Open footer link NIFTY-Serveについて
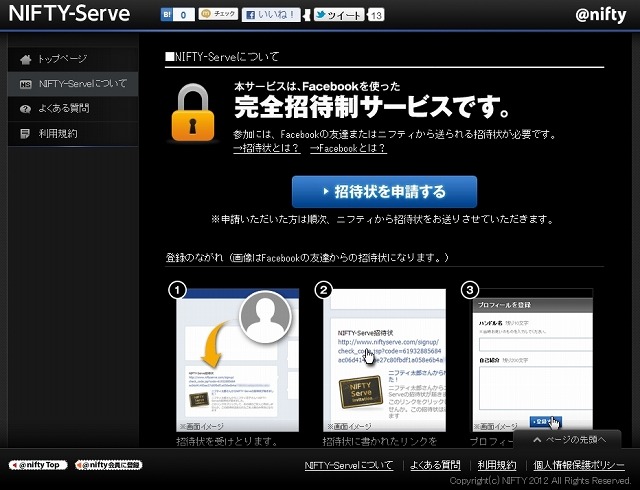The height and width of the screenshot is (490, 640). click(x=349, y=465)
